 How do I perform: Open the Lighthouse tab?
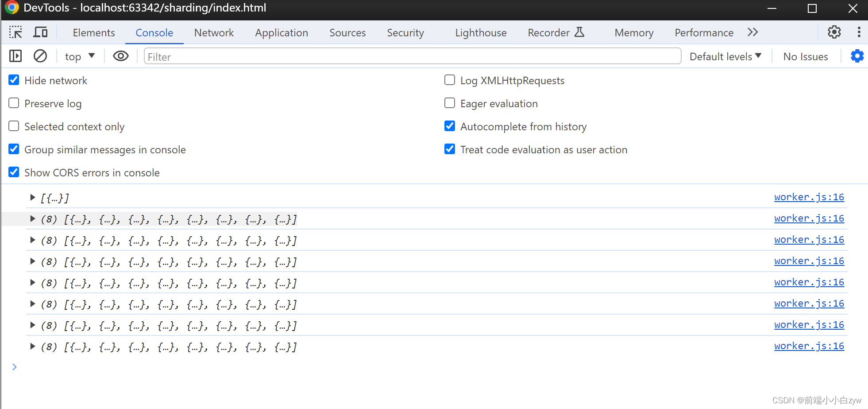coord(481,33)
